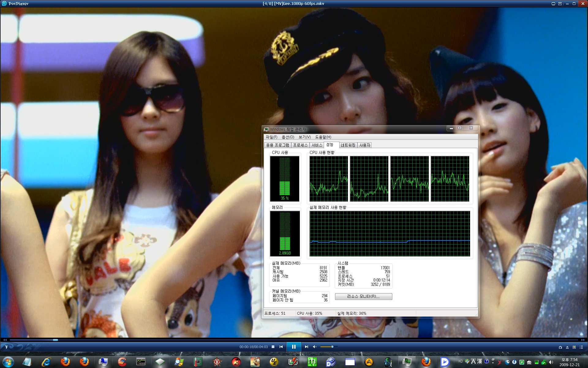Open the PotPlayer title bar dropdown button
Image resolution: width=588 pixels, height=368 pixels.
click(x=560, y=4)
